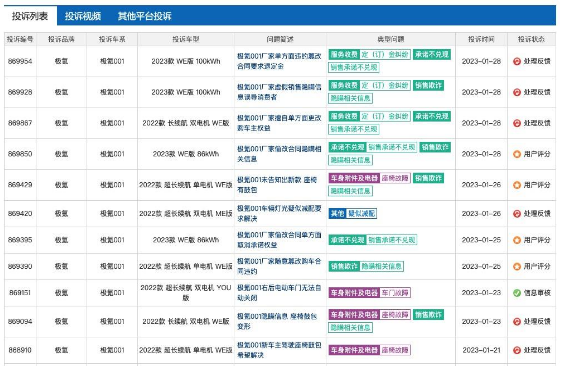Open the 其他平台投诉 tab

point(144,16)
